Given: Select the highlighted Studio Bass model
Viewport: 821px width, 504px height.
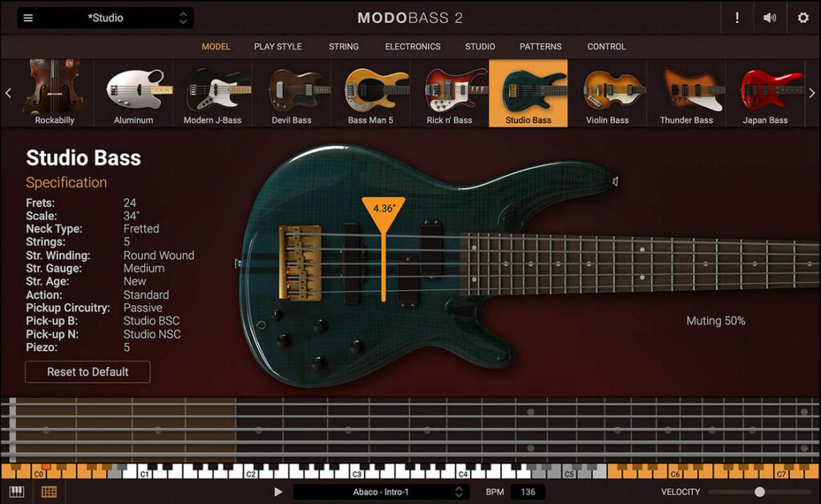Looking at the screenshot, I should [x=528, y=93].
